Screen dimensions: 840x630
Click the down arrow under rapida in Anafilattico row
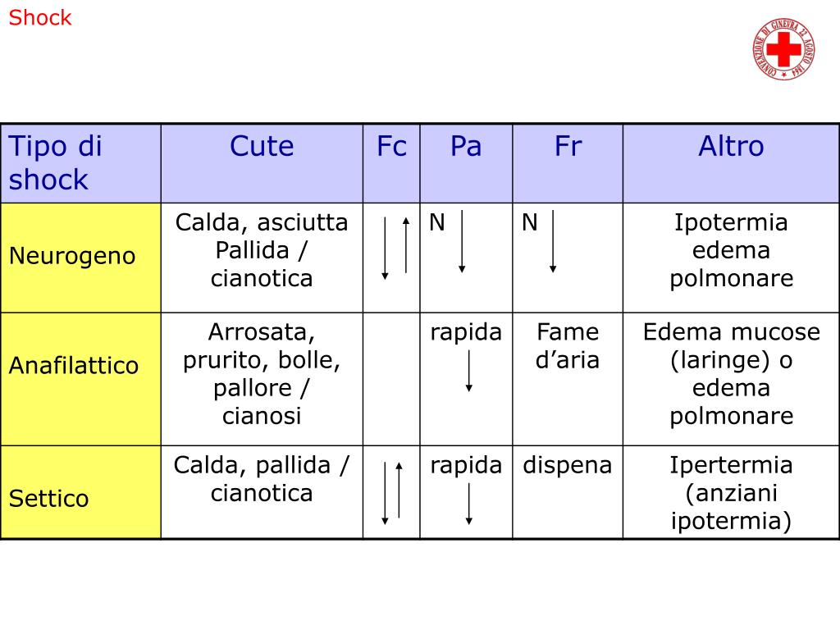468,372
